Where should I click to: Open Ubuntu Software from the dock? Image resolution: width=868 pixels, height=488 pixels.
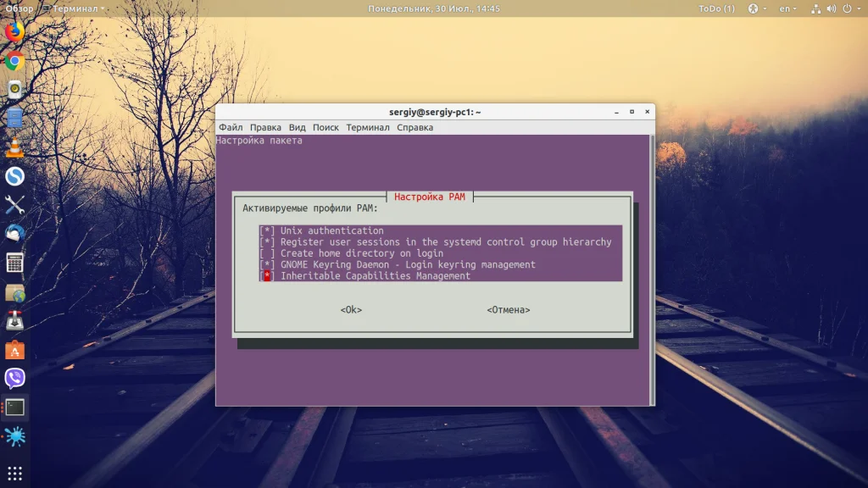[x=15, y=350]
